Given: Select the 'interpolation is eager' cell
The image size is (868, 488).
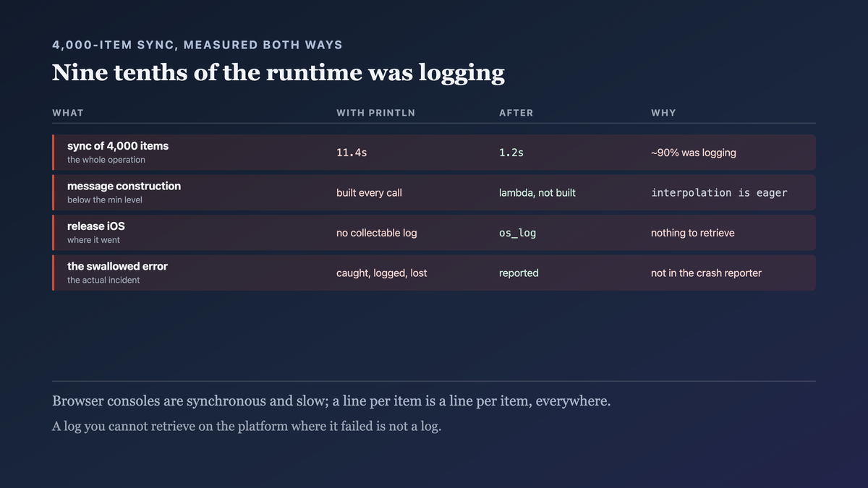Looking at the screenshot, I should (x=719, y=193).
